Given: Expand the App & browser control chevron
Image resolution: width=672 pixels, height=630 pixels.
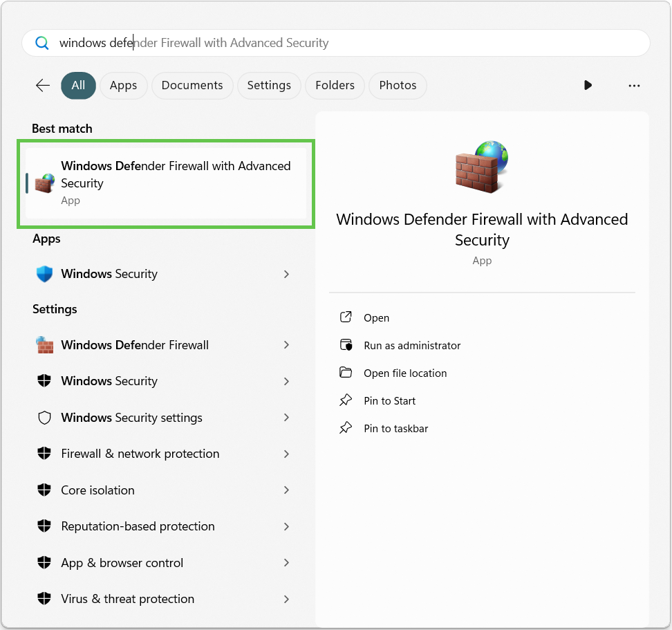Looking at the screenshot, I should [x=287, y=563].
